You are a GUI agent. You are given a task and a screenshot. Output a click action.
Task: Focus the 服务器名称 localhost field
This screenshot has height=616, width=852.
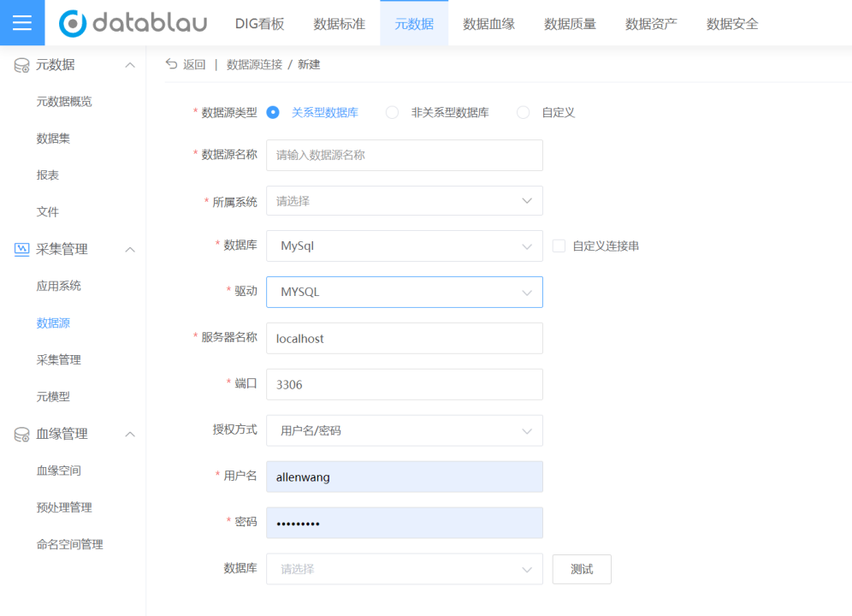pyautogui.click(x=405, y=338)
